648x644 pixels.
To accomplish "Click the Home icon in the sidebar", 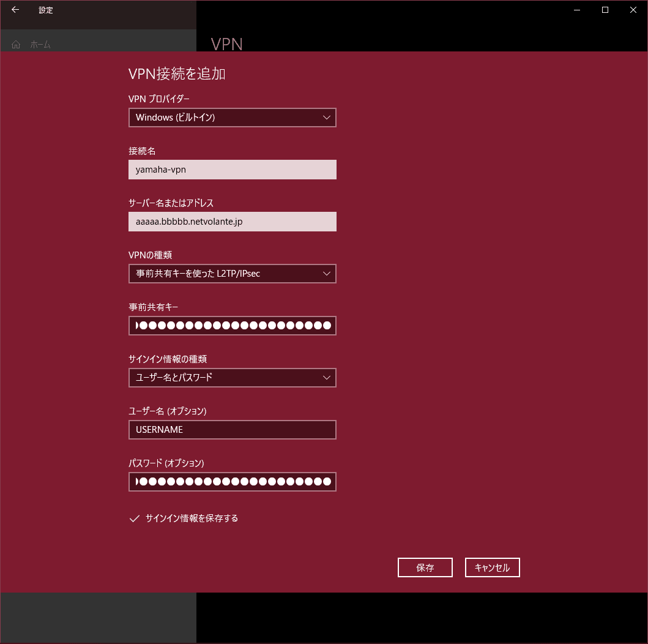I will (16, 44).
